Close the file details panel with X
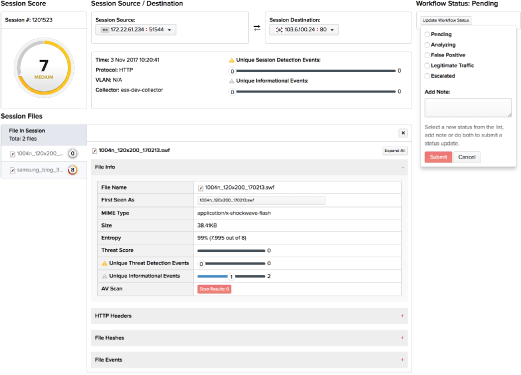Viewport: 521px width, 375px height. point(403,133)
